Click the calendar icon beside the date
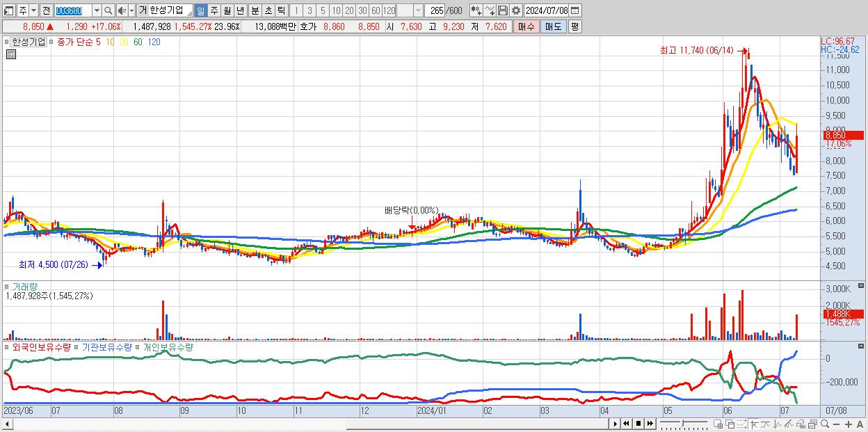This screenshot has height=432, width=868. point(574,10)
